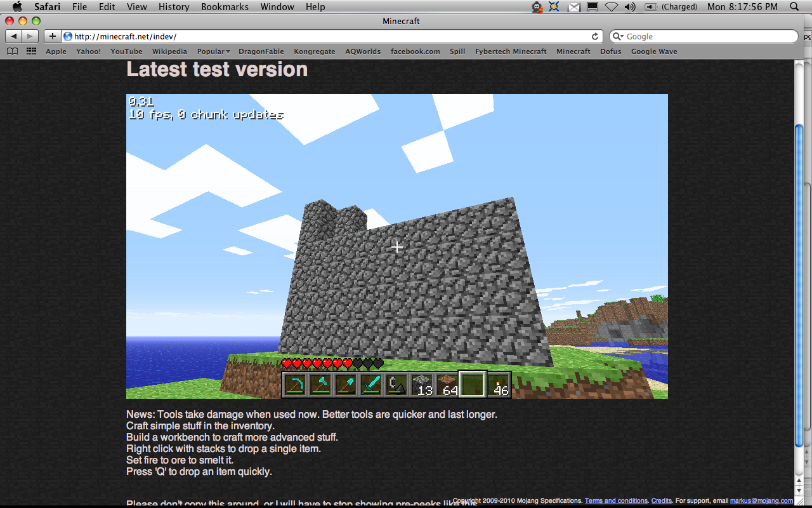
Task: Open the Apple bookmark
Action: (56, 51)
